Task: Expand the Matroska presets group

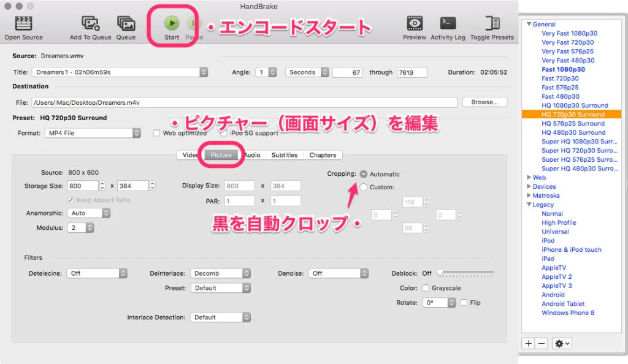Action: point(529,195)
